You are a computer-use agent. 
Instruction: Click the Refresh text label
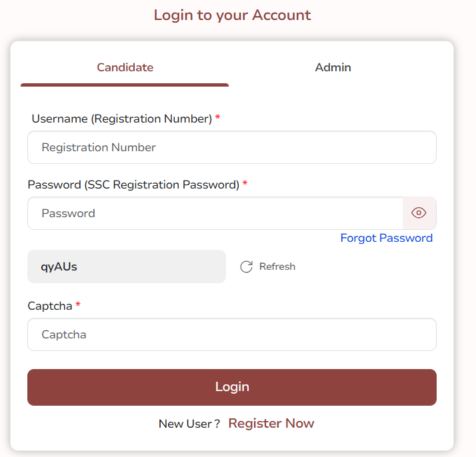[277, 266]
